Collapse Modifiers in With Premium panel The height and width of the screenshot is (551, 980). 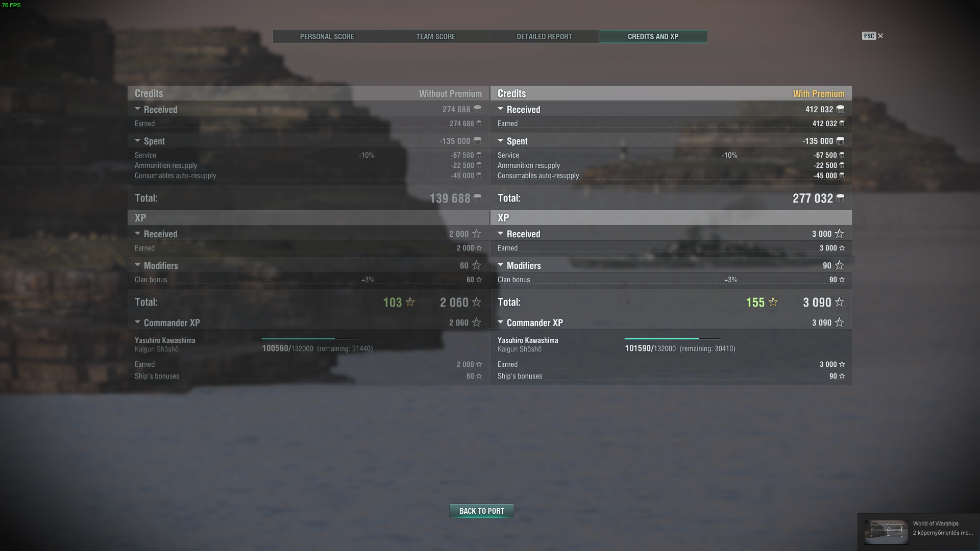[500, 265]
